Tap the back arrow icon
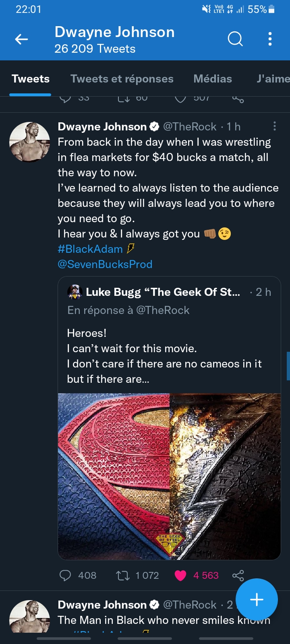Image resolution: width=290 pixels, height=644 pixels. tap(21, 39)
